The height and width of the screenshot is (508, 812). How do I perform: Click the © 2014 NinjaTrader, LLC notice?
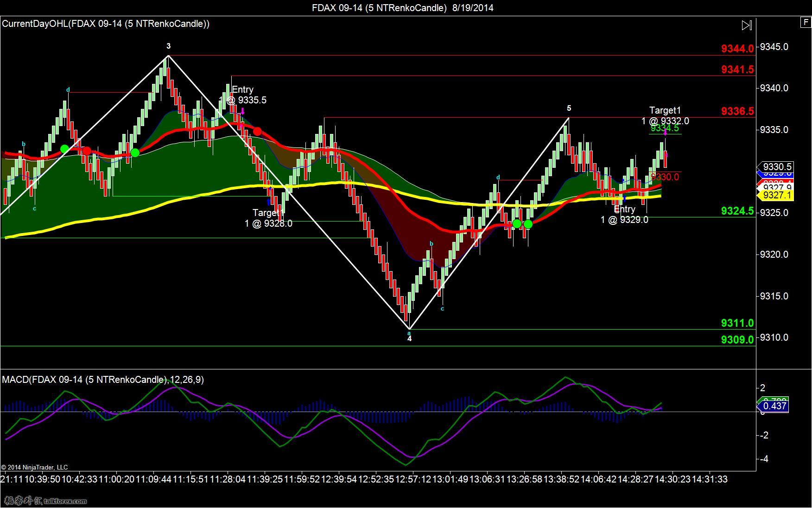(35, 467)
